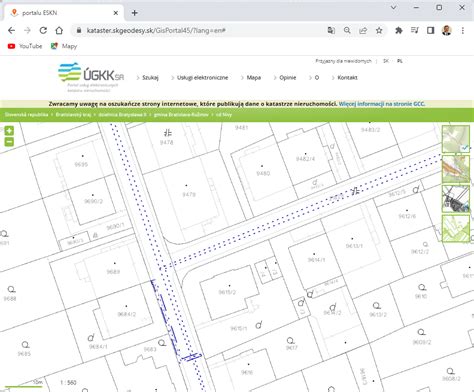This screenshot has width=474, height=392.
Task: Open the Opinie menu
Action: 288,78
